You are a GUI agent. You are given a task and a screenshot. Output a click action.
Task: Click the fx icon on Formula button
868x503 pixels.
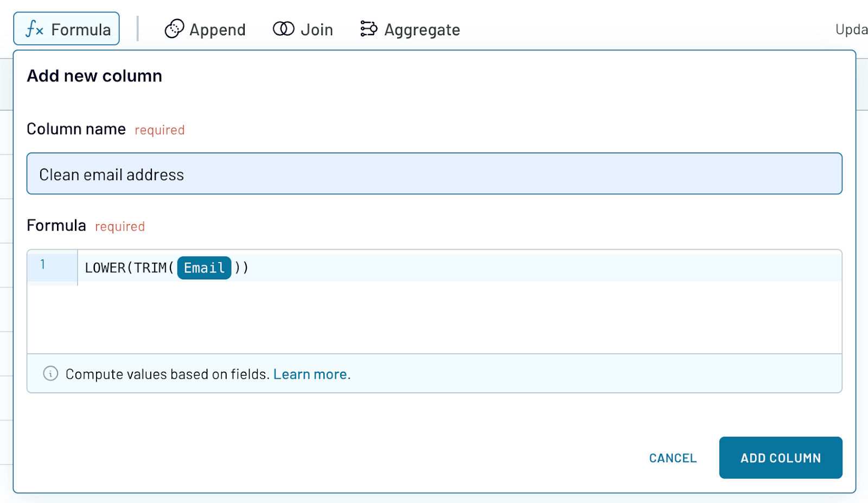tap(35, 29)
